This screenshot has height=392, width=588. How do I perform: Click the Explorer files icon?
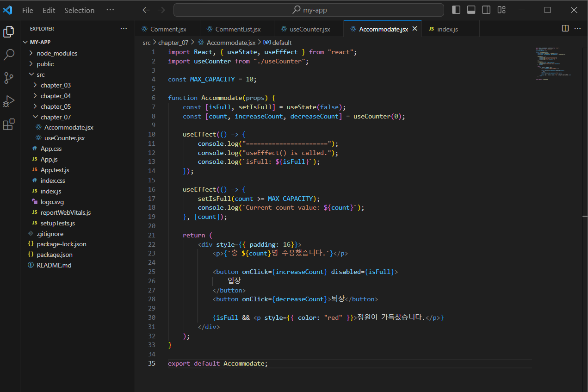pyautogui.click(x=9, y=31)
